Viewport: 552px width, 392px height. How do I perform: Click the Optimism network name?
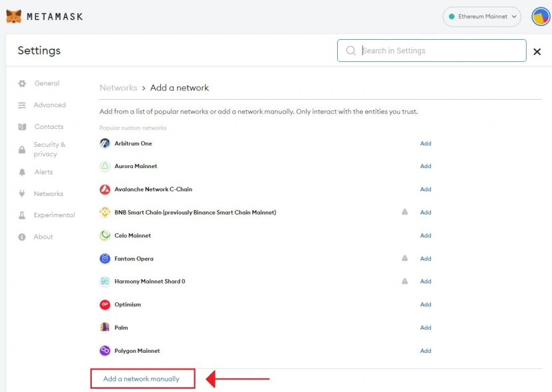[x=128, y=304]
